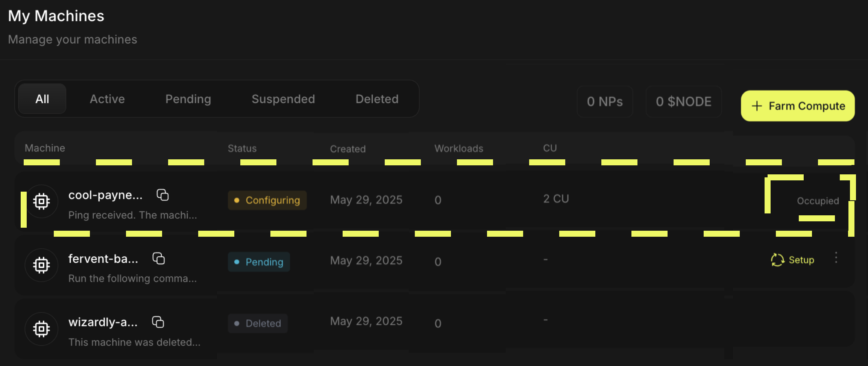This screenshot has height=366, width=868.
Task: Switch to the Pending filter tab
Action: pos(188,99)
